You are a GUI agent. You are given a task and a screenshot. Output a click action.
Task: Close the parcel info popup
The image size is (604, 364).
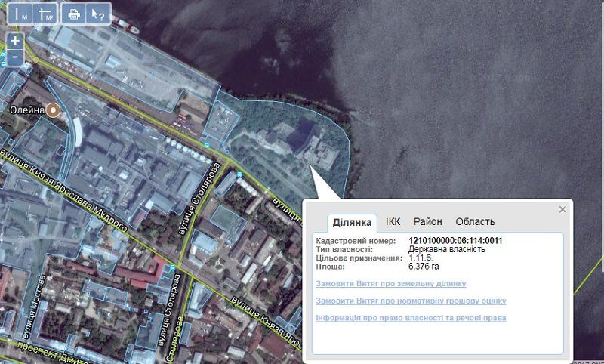click(x=562, y=209)
